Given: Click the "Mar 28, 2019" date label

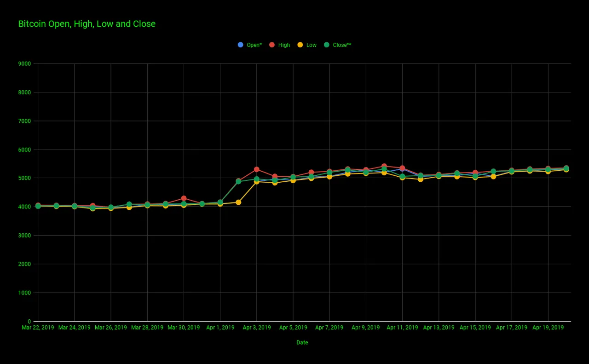Looking at the screenshot, I should pos(147,328).
